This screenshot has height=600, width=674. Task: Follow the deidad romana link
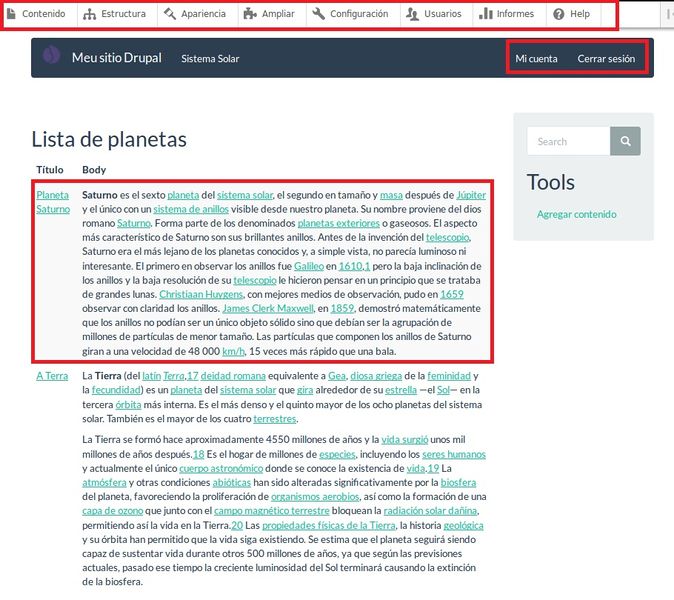[233, 376]
